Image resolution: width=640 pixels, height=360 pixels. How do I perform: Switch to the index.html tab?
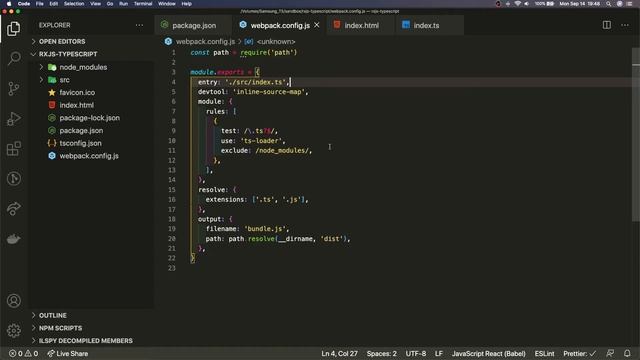(361, 25)
